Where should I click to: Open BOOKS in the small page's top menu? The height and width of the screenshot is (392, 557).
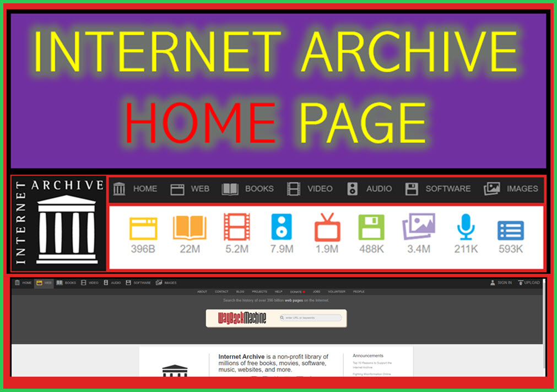click(x=66, y=282)
